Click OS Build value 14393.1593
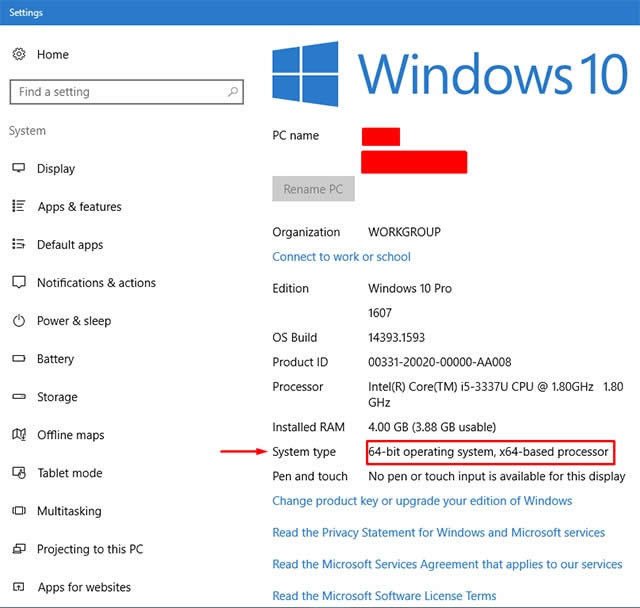This screenshot has height=608, width=640. tap(396, 337)
